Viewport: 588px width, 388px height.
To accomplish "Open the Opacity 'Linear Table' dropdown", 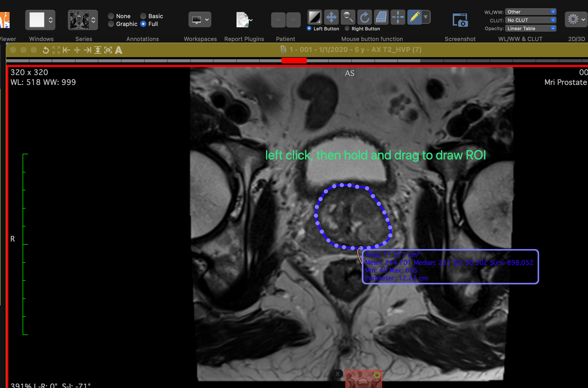I will [x=530, y=28].
